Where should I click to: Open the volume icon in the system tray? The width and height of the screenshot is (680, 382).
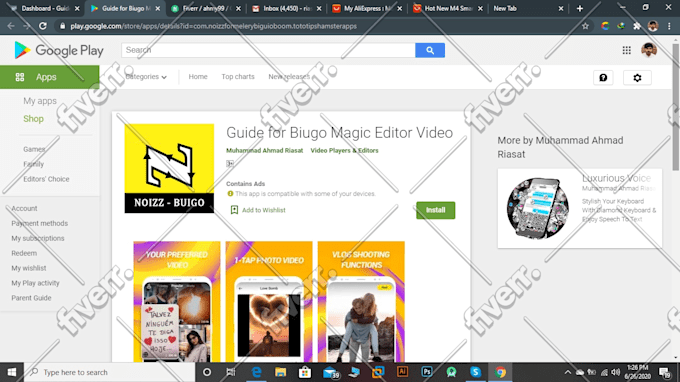tap(616, 372)
